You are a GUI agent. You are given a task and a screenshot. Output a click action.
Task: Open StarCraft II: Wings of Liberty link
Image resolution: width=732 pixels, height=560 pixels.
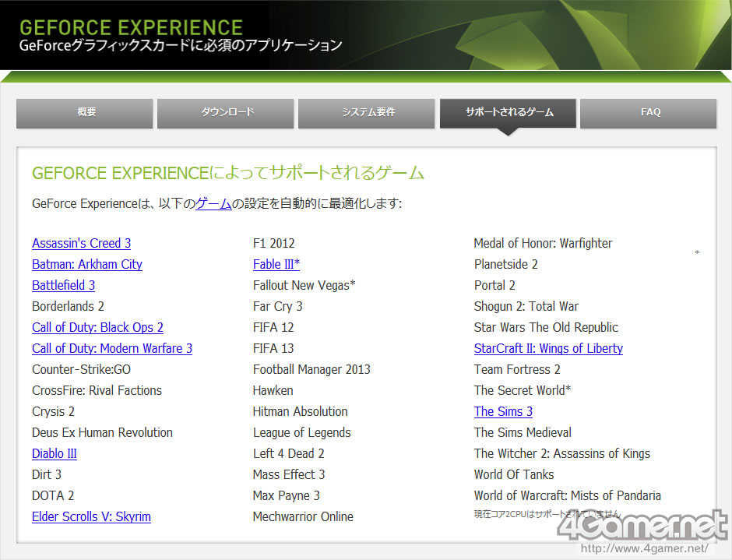(x=548, y=348)
